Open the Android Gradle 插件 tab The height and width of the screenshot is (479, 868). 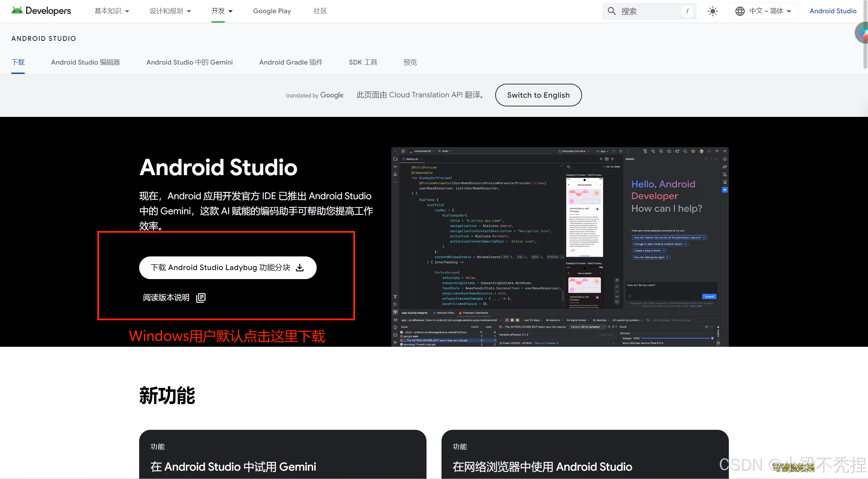point(291,62)
